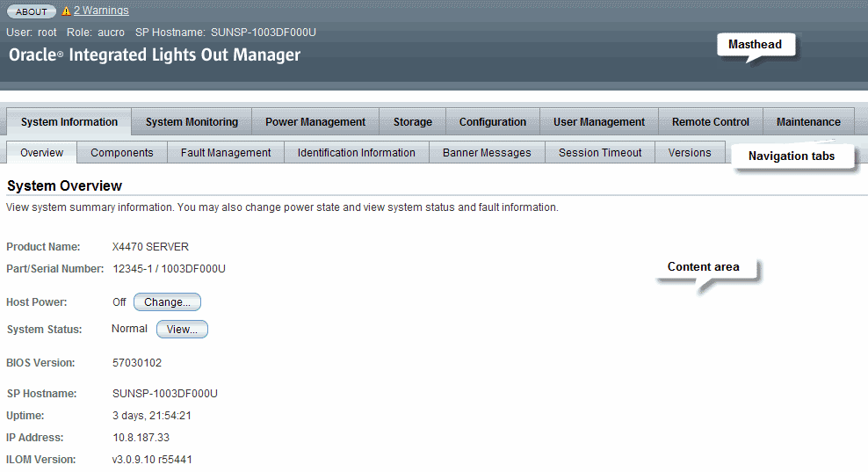Open the Configuration tab
This screenshot has width=868, height=472.
tap(493, 122)
